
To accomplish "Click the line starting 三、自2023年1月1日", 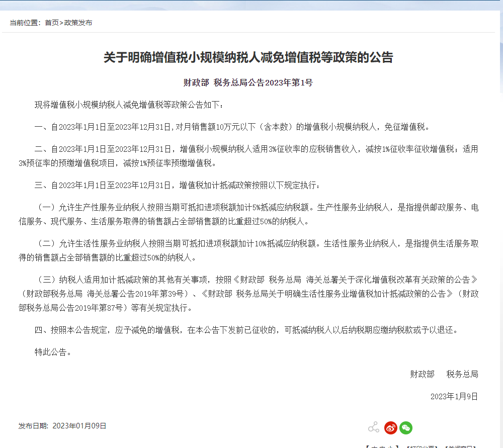I will (177, 186).
